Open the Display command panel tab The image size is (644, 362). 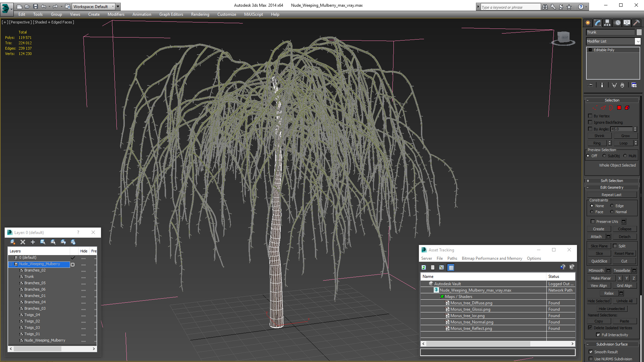[x=627, y=23]
